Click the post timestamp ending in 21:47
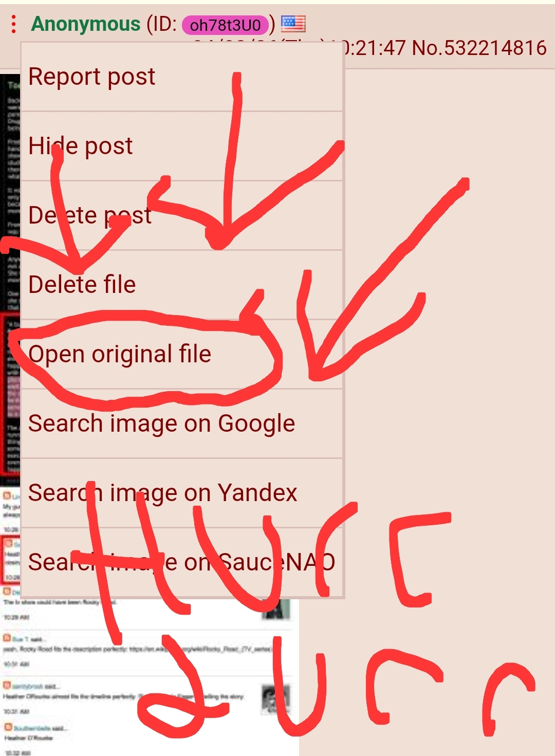 tap(300, 48)
